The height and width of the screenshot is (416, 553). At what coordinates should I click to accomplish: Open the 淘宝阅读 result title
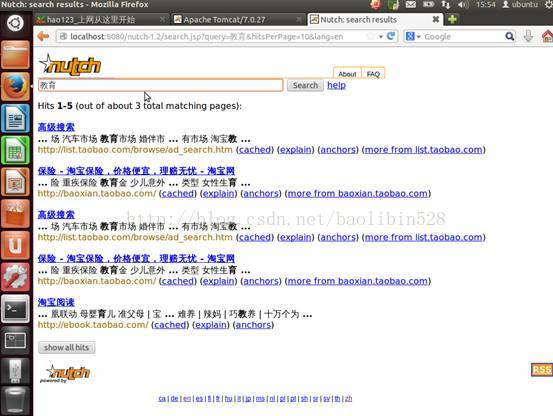tap(56, 302)
